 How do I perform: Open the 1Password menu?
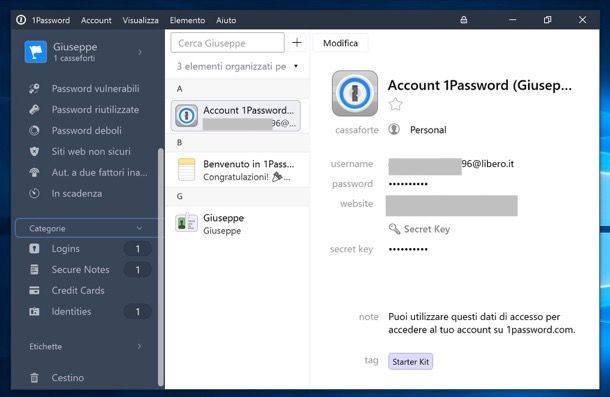coord(51,20)
